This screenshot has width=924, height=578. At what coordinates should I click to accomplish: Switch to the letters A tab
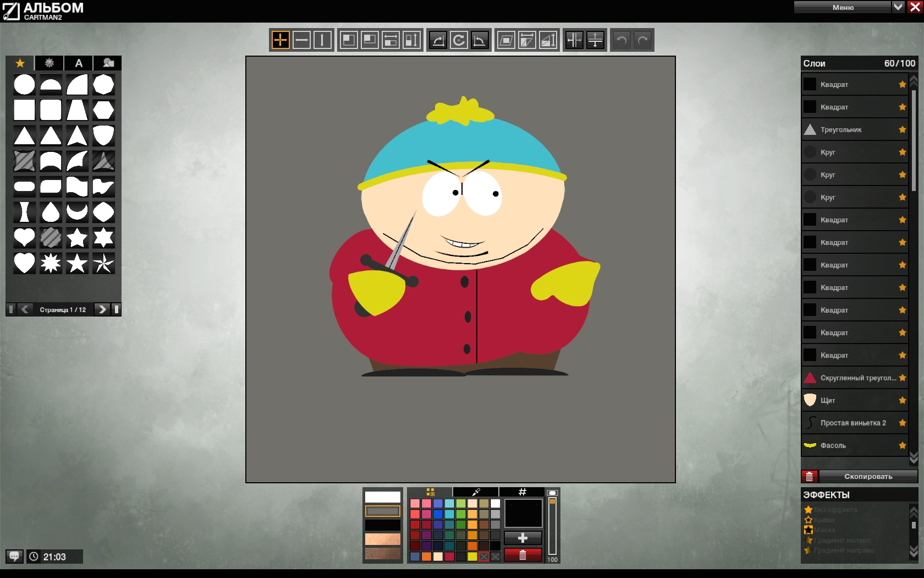point(79,63)
